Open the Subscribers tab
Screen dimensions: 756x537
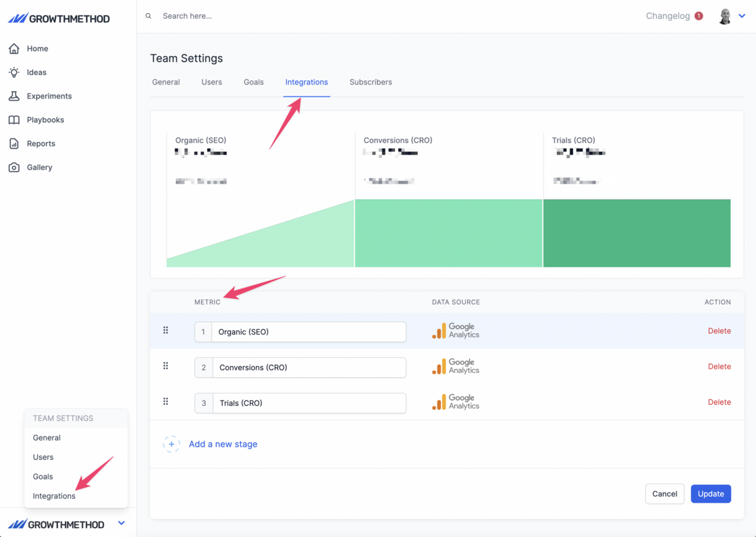(x=371, y=82)
